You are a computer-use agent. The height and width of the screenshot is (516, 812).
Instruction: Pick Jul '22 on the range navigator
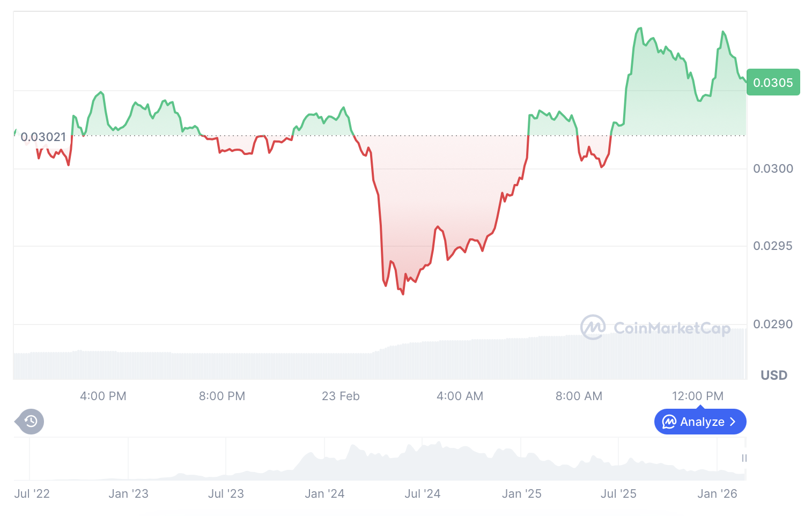32,494
